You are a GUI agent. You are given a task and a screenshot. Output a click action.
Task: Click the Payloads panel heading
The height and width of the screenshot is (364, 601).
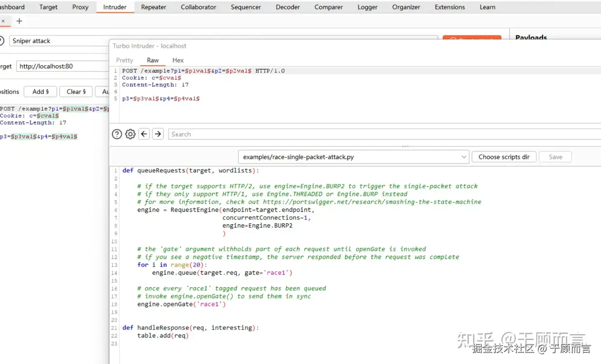[531, 37]
